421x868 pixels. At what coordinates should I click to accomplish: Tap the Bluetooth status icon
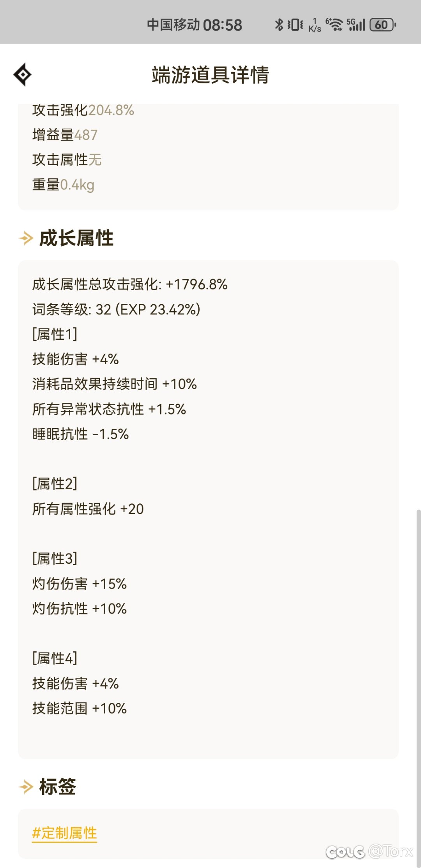(x=279, y=25)
